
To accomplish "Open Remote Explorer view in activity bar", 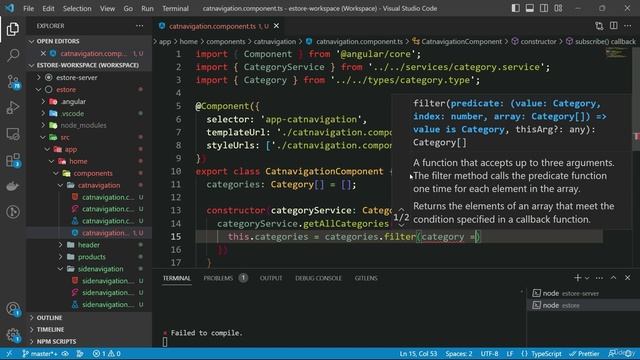I will click(x=13, y=134).
